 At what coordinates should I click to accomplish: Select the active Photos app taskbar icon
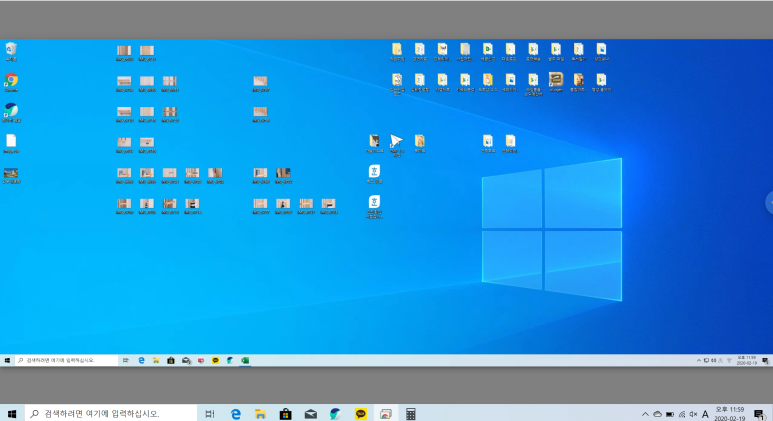point(386,414)
